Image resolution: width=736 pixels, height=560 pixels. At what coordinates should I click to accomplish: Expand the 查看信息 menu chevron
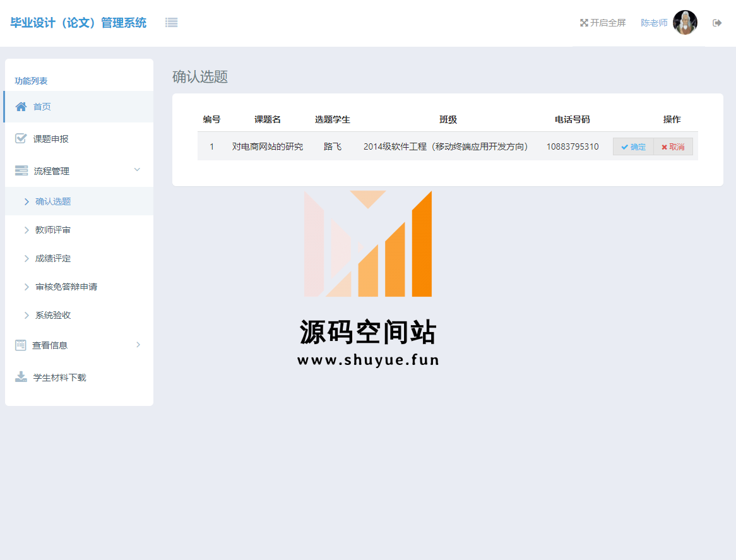click(x=138, y=345)
